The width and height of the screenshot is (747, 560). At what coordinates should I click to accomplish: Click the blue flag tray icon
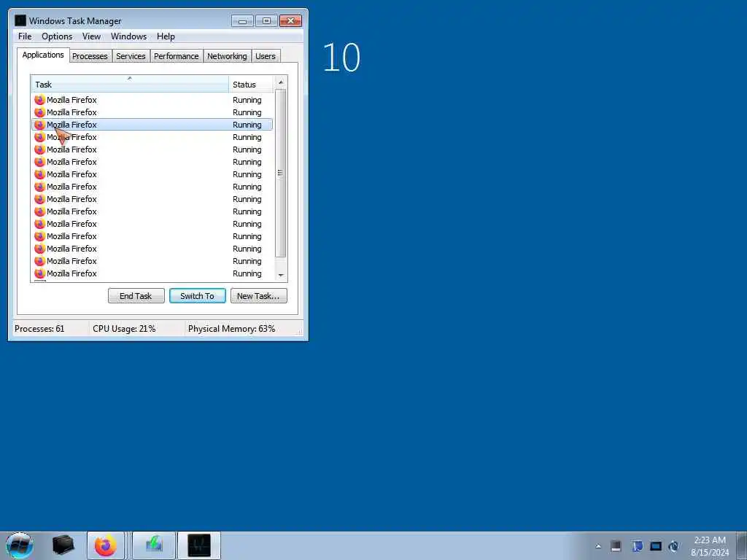pyautogui.click(x=638, y=546)
